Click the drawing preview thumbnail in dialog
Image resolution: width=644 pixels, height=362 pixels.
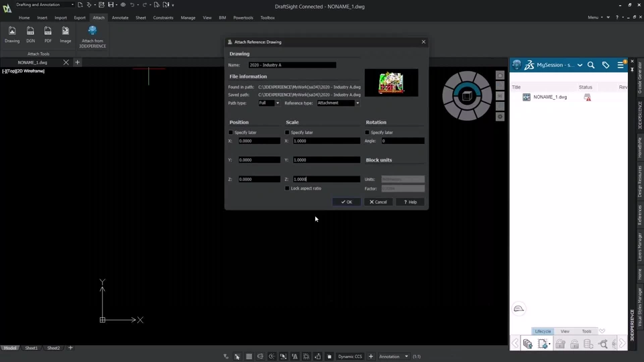(x=391, y=82)
